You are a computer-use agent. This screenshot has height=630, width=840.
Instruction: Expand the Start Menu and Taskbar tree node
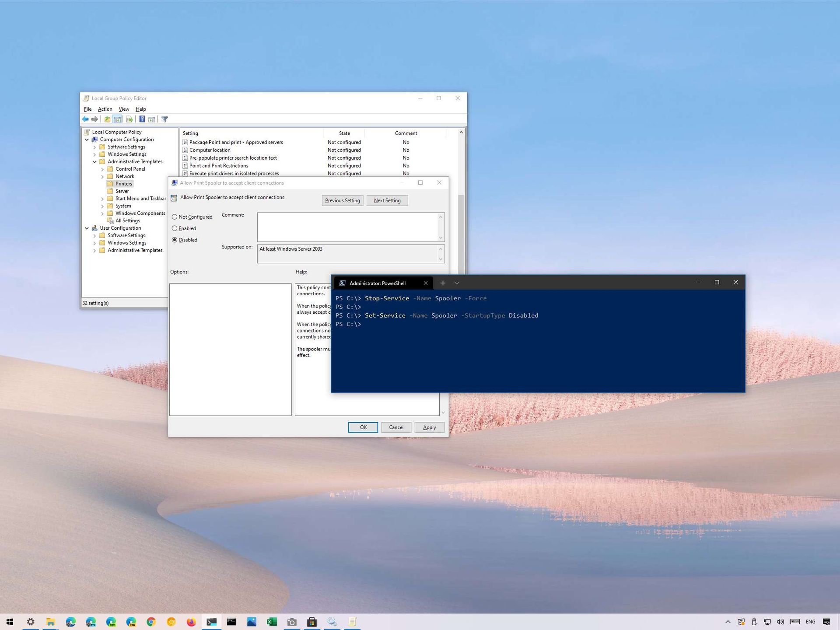coord(103,198)
